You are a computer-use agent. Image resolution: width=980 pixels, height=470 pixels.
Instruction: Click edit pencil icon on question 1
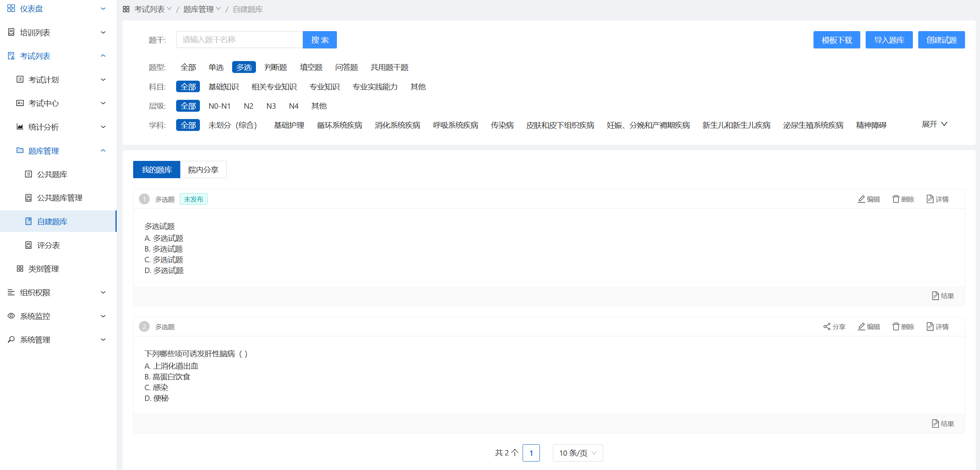point(861,199)
